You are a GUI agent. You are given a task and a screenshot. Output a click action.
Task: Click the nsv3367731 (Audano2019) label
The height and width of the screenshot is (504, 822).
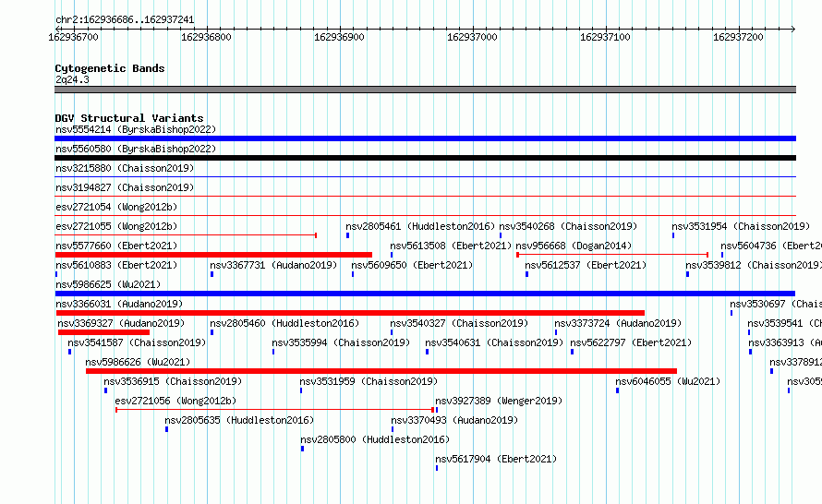tap(273, 265)
